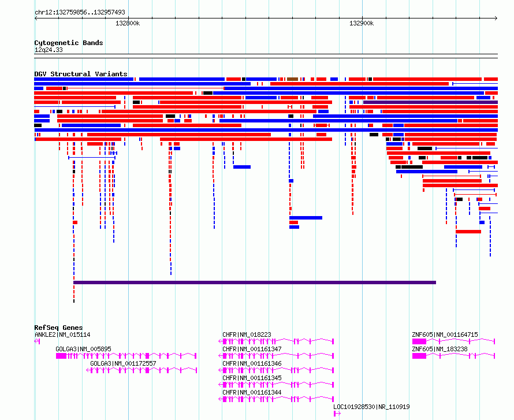Screen dimensions: 514x420
Task: Select the DGV Structural Variants track title
Action: pos(81,74)
